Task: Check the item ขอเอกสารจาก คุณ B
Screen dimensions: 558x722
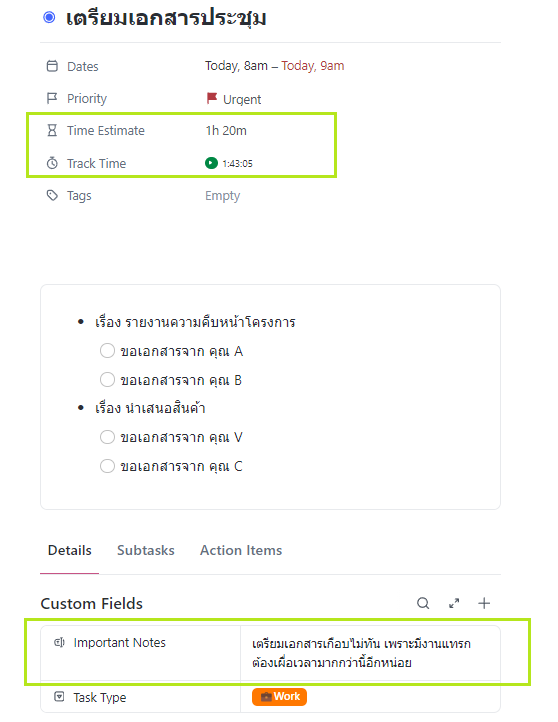Action: (107, 380)
